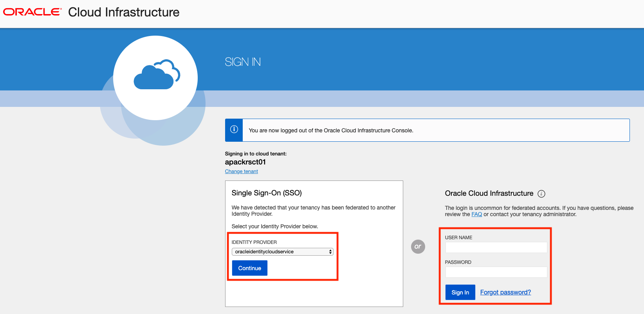
Task: Click 'Signing in to cloud tenant:' text
Action: click(256, 154)
